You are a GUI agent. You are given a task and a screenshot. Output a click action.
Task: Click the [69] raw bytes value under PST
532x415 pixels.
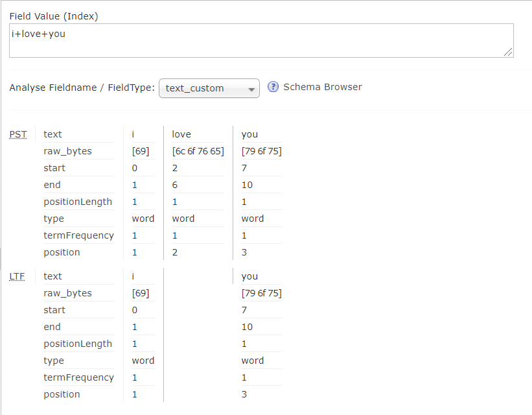[x=141, y=151]
